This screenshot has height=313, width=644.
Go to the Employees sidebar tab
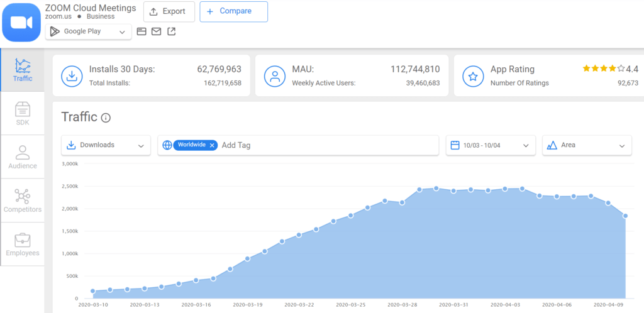coord(23,244)
